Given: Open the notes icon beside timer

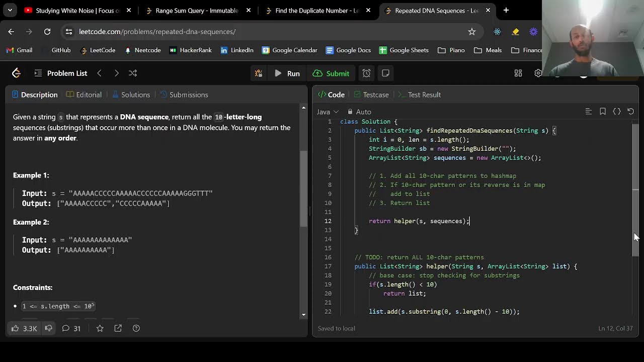Looking at the screenshot, I should [x=385, y=73].
